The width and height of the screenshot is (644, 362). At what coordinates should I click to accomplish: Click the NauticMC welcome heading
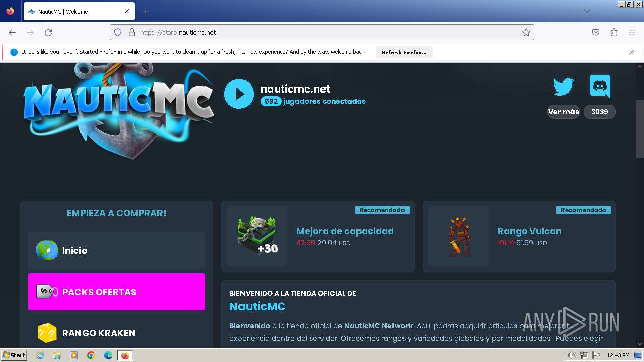coord(258,306)
